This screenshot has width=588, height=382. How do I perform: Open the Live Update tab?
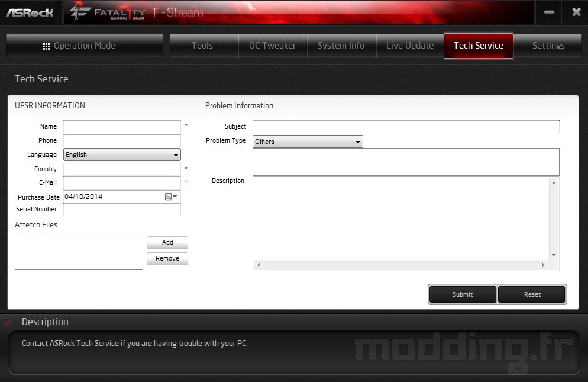[x=410, y=46]
